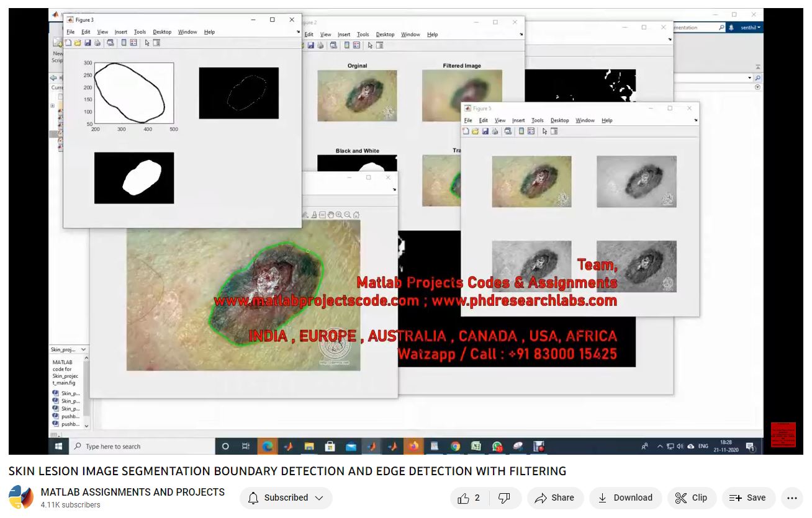Like the video with thumbs up

469,498
